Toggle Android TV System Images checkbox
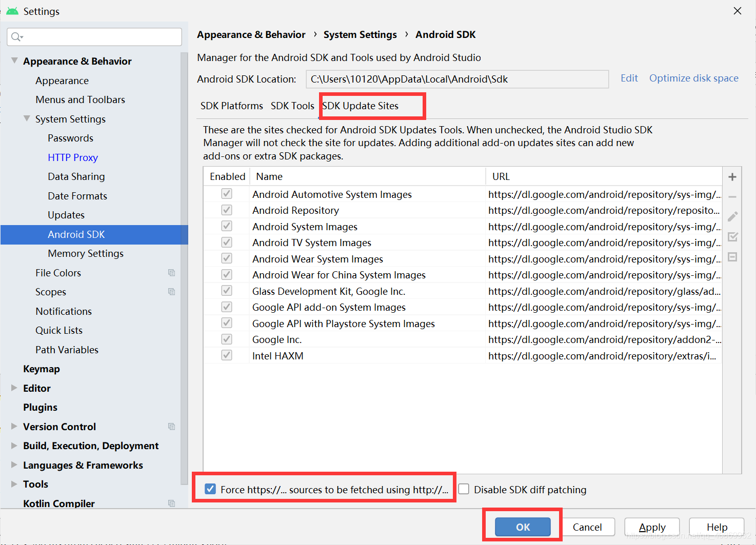The image size is (756, 545). 227,243
